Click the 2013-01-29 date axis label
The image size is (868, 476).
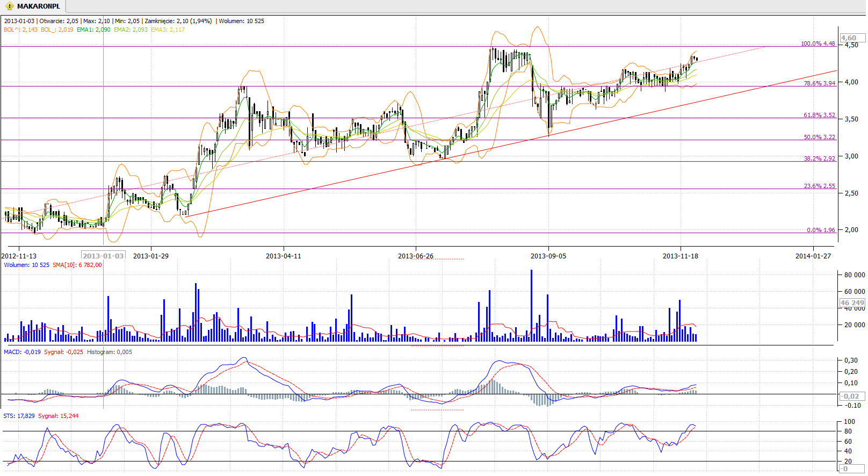[x=151, y=256]
